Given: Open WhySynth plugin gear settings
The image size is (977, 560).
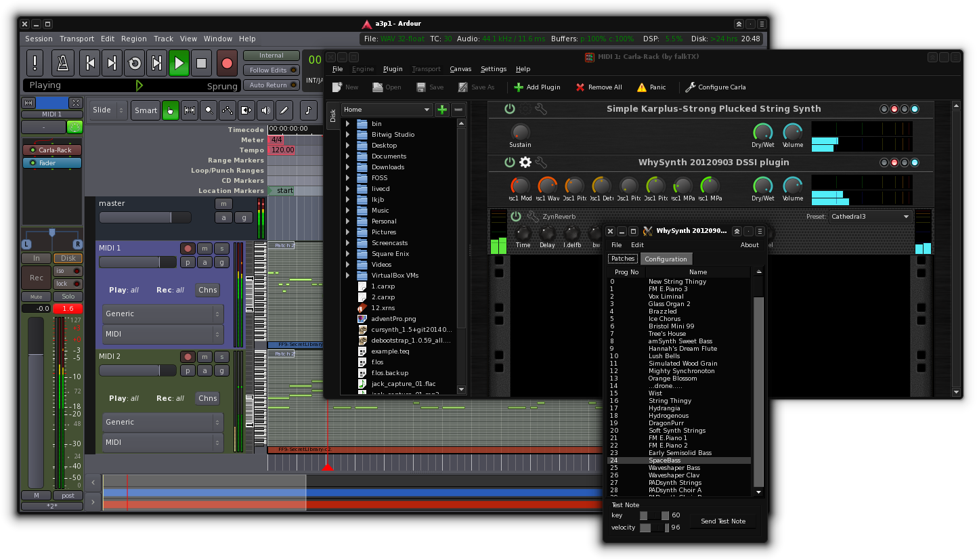Looking at the screenshot, I should (525, 163).
